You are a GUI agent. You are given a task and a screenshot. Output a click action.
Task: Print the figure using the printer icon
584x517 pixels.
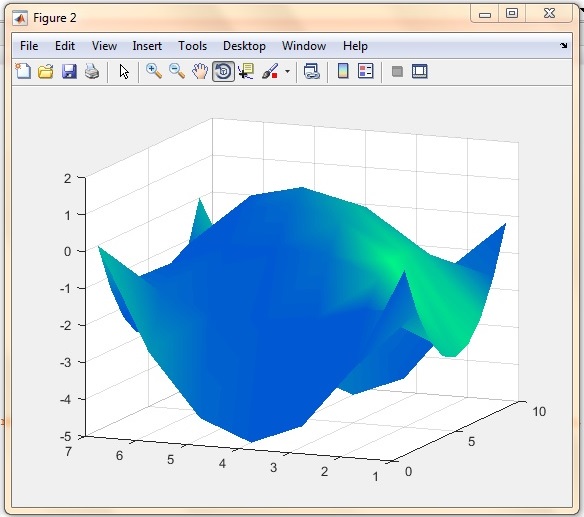(x=92, y=71)
